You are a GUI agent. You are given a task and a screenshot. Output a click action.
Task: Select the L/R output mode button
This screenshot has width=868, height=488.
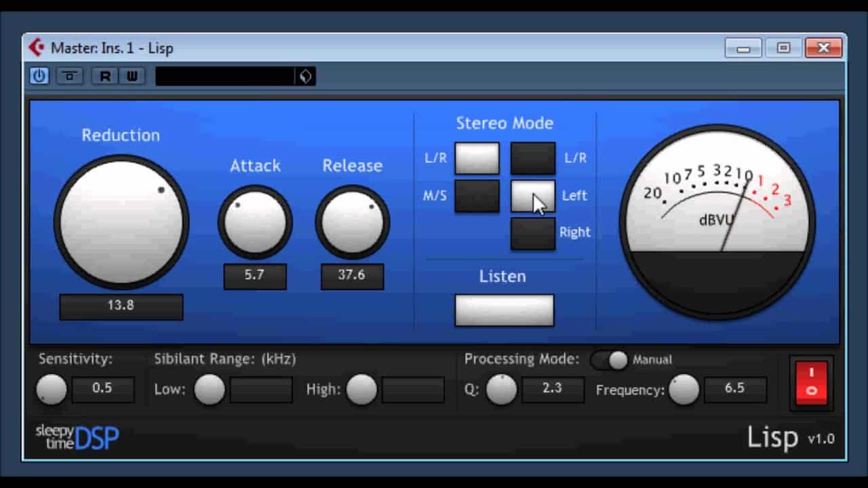tap(532, 158)
